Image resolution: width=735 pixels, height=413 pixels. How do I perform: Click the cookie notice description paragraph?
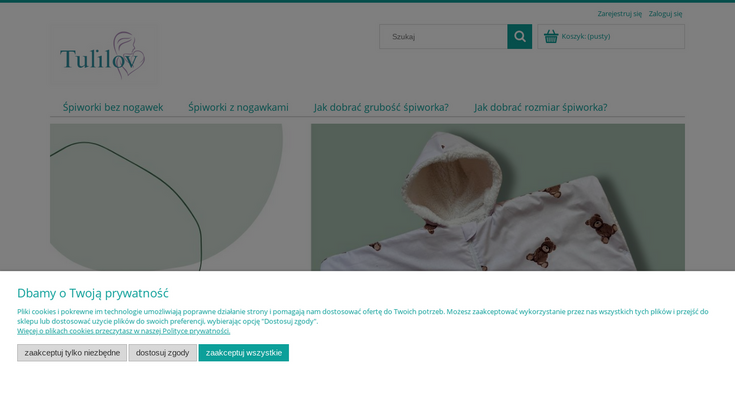click(x=360, y=316)
